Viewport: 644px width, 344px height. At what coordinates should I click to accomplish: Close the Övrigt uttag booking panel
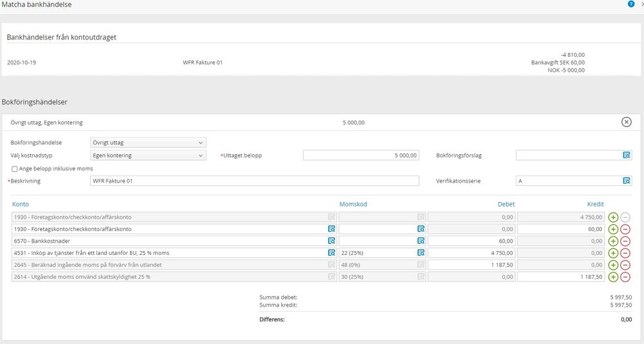626,123
